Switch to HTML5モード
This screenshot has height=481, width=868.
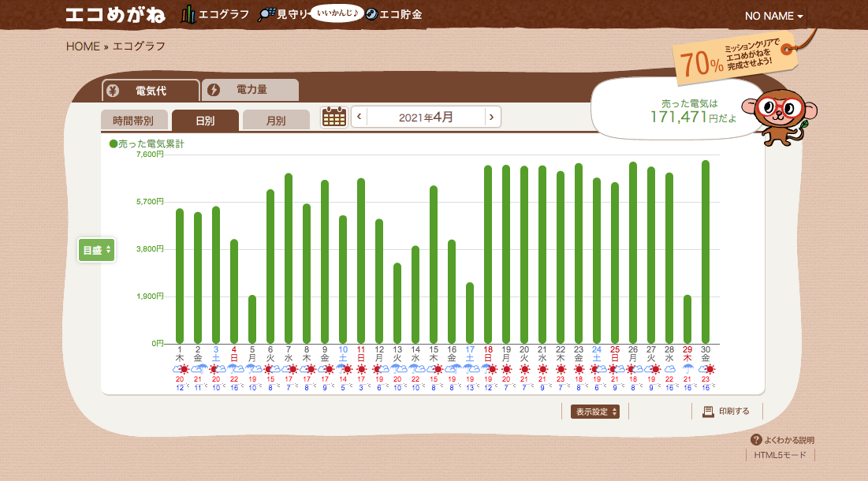coord(780,455)
